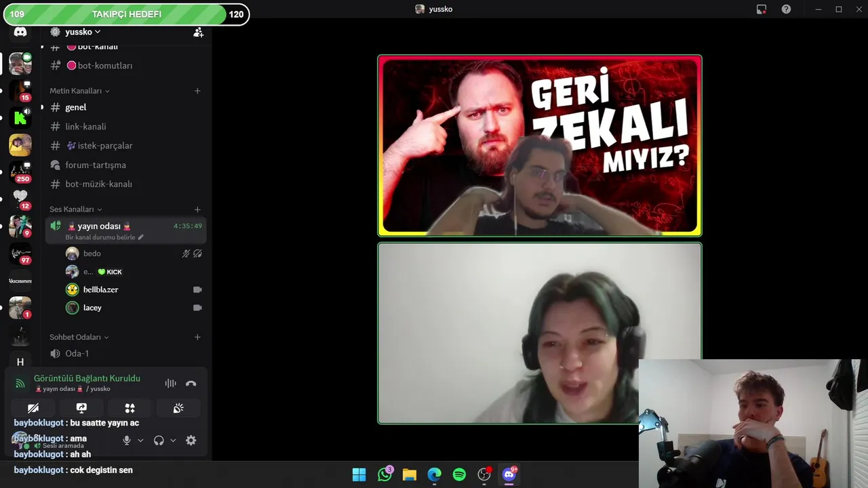Open the Windows Start menu
The image size is (868, 488).
359,474
